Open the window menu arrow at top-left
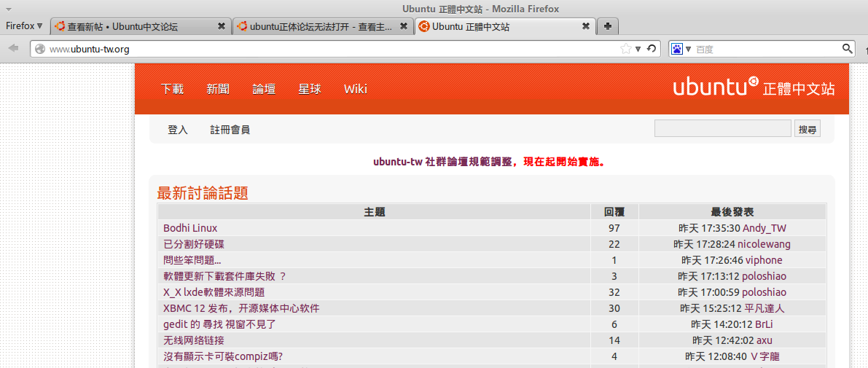Screen dimensions: 868x368 pyautogui.click(x=9, y=9)
